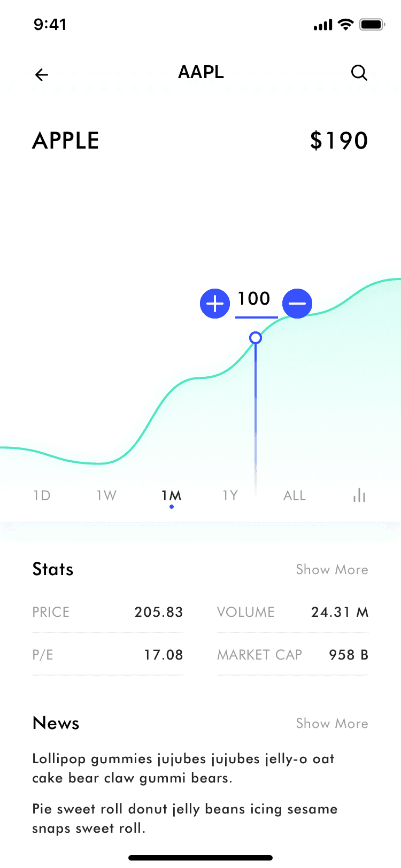Tap the battery icon in status bar
This screenshot has height=868, width=401.
(x=372, y=25)
